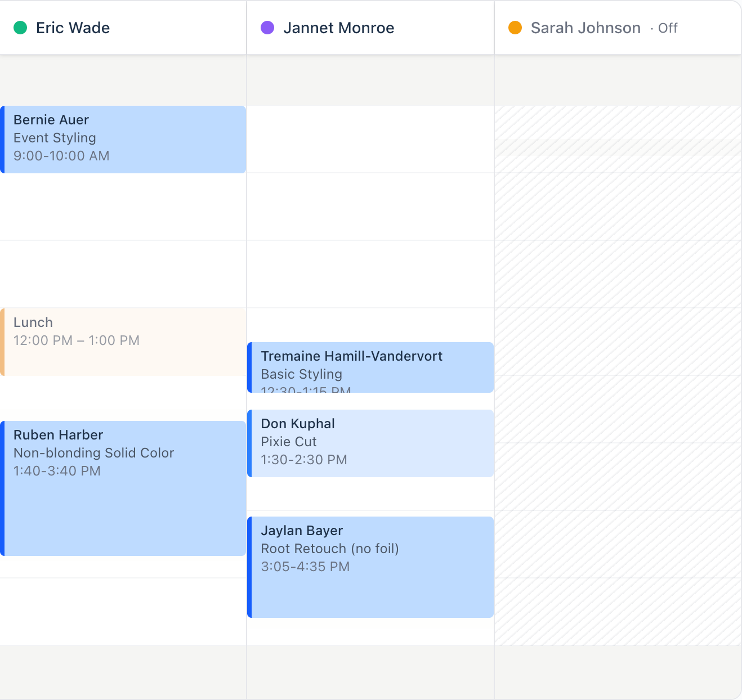
Task: Click the Event Styling service label
Action: tap(55, 138)
